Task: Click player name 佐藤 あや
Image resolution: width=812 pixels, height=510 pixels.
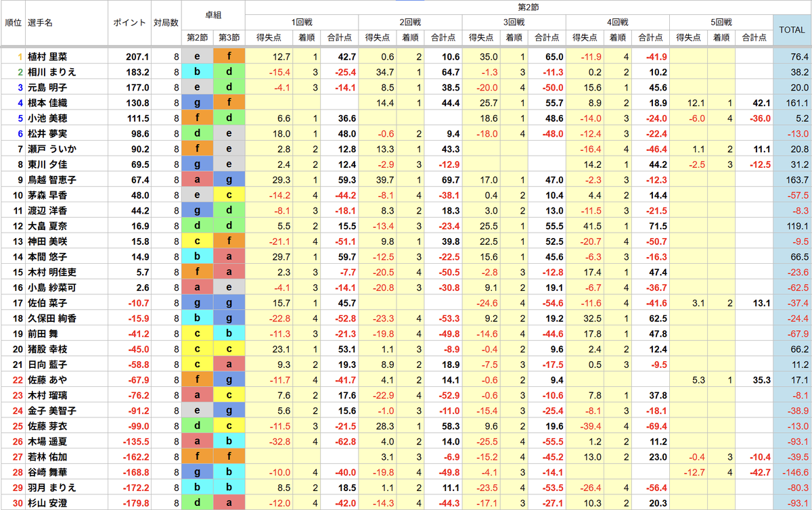Action: point(47,380)
